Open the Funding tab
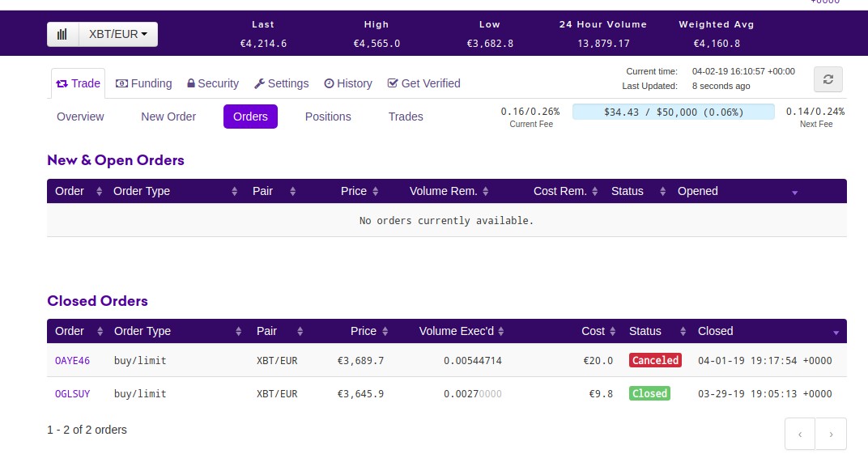The width and height of the screenshot is (868, 458). pyautogui.click(x=144, y=83)
